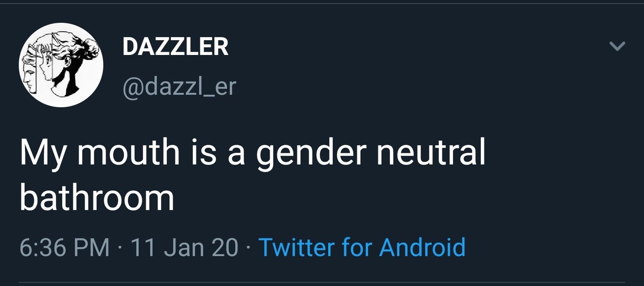Viewport: 644px width, 286px height.
Task: Select the phrase gender neutral in tweet
Action: [371, 152]
